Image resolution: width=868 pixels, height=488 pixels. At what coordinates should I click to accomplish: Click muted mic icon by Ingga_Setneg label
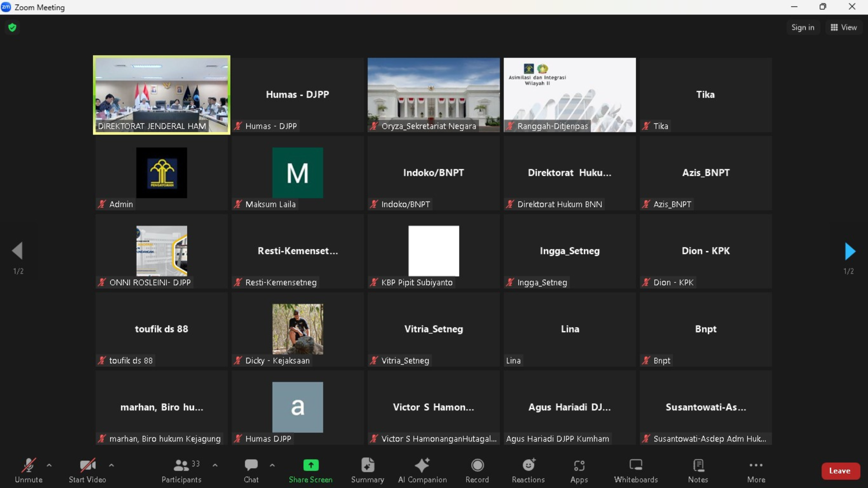pyautogui.click(x=510, y=282)
